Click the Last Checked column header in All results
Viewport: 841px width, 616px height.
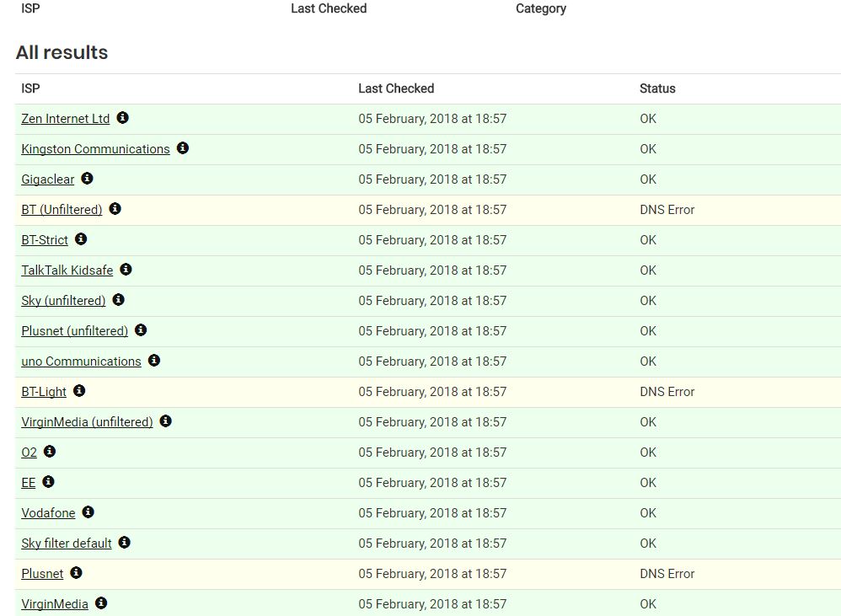(x=396, y=88)
